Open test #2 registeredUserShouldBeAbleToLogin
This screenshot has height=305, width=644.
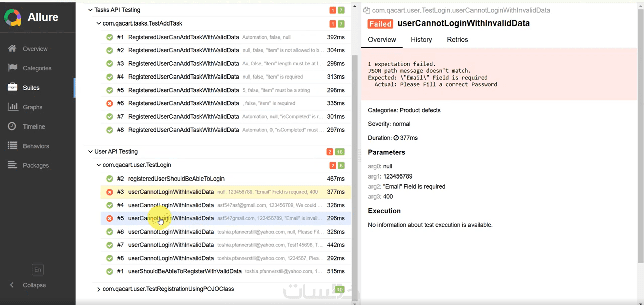point(176,179)
